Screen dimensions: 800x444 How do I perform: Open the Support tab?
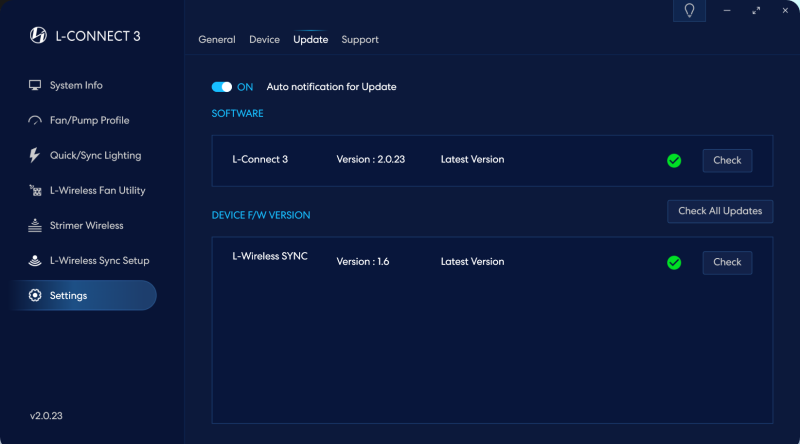pyautogui.click(x=360, y=40)
